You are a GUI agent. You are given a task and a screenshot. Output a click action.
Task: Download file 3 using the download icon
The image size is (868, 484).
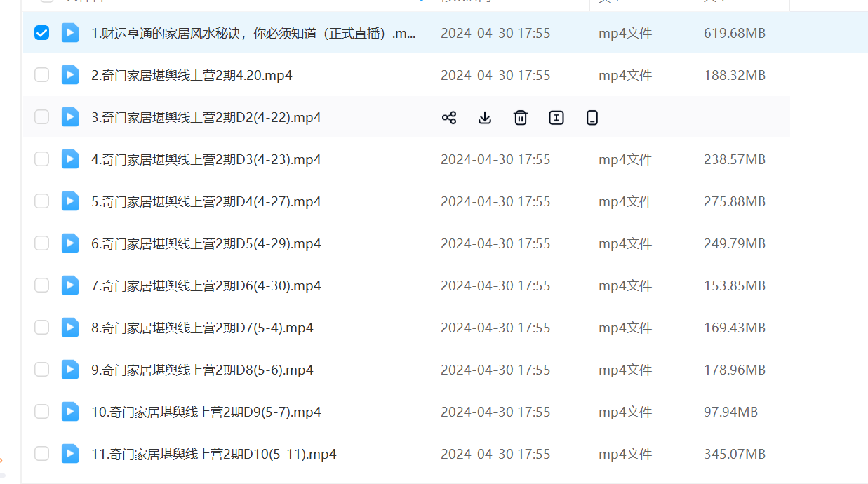(x=485, y=118)
